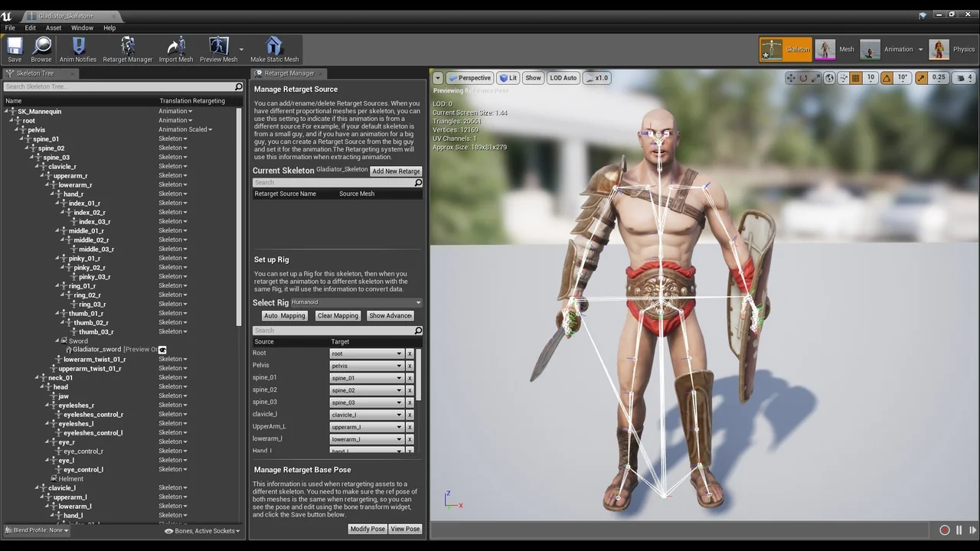Open the LOD Auto dropdown
The width and height of the screenshot is (980, 551).
pos(563,77)
